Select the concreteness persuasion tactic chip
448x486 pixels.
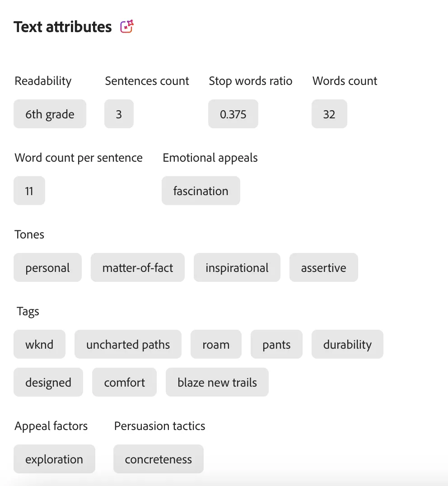click(159, 459)
